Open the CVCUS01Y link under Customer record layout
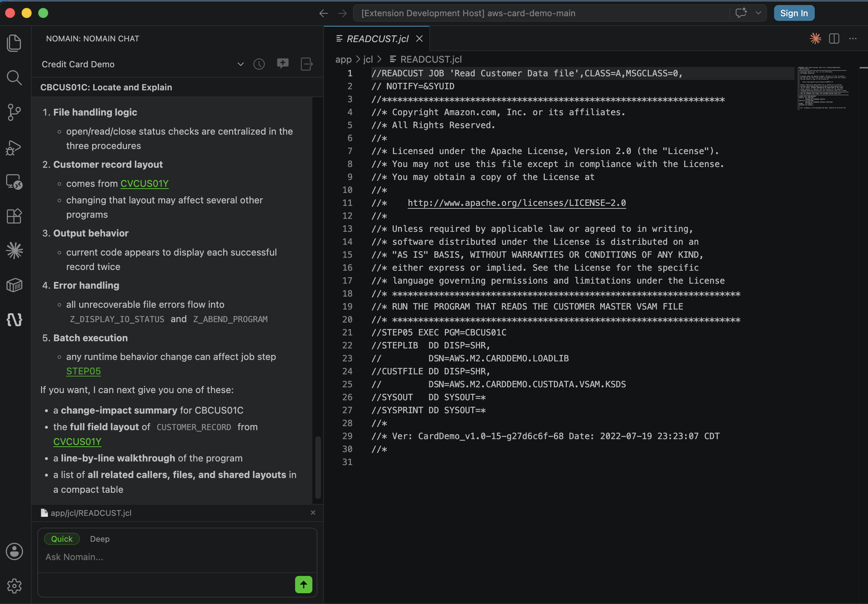Viewport: 868px width, 604px height. click(144, 184)
